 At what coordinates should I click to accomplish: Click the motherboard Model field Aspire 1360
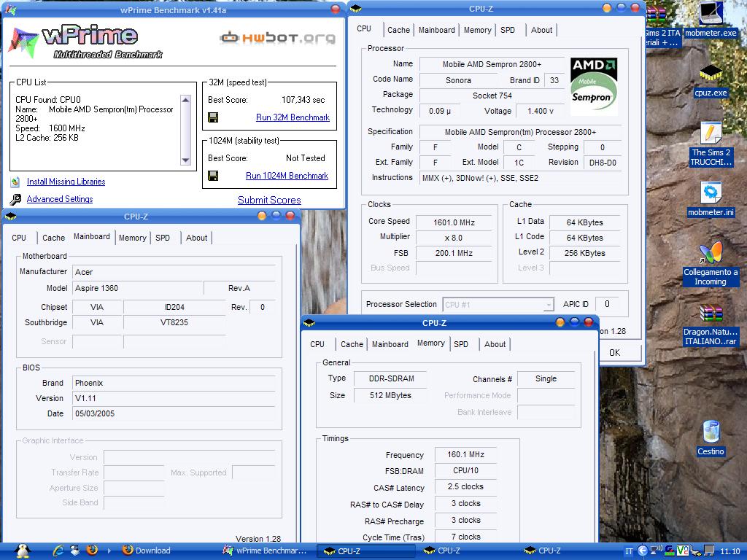138,288
